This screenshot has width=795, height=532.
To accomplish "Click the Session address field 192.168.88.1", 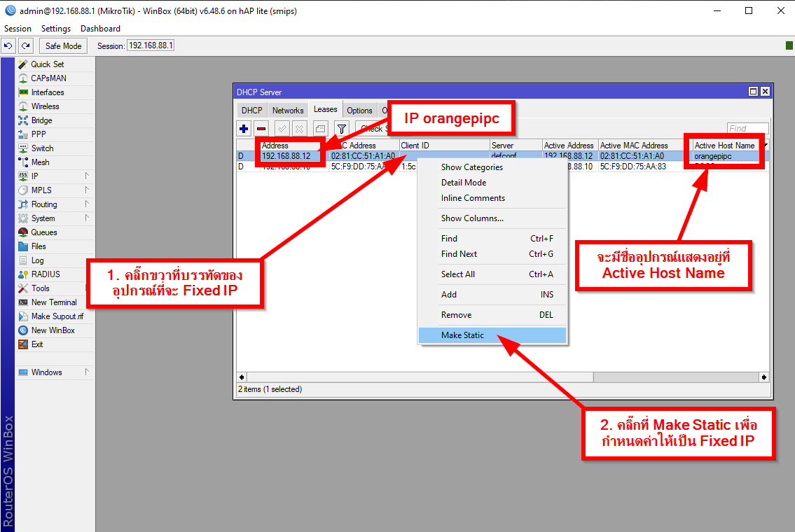I will click(x=150, y=45).
